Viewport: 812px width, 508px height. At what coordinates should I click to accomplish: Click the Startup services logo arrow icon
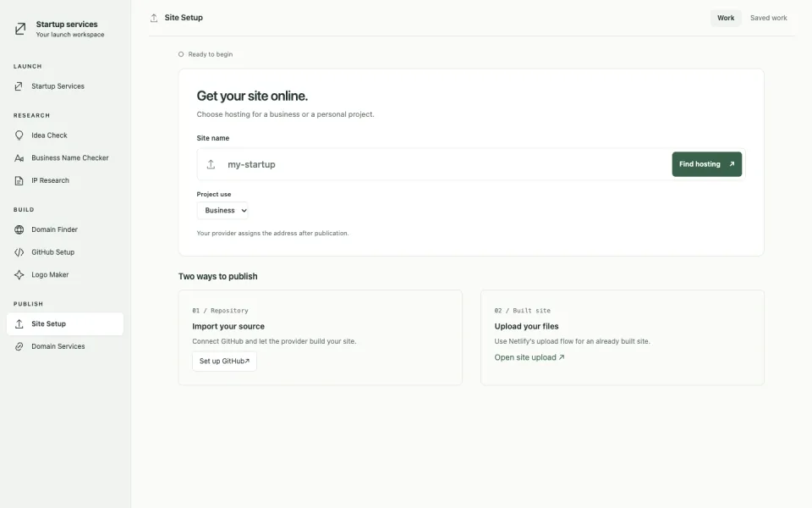point(20,29)
